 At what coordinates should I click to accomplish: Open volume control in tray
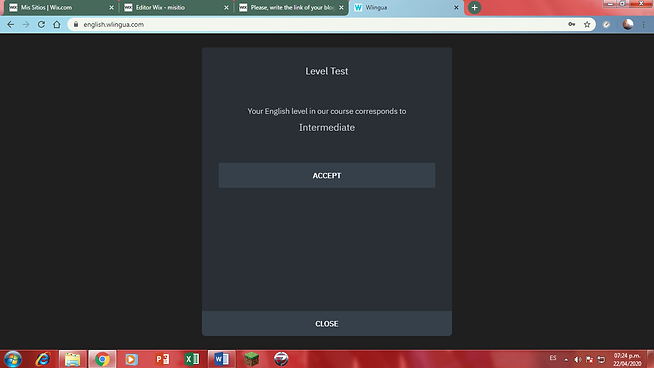point(578,359)
